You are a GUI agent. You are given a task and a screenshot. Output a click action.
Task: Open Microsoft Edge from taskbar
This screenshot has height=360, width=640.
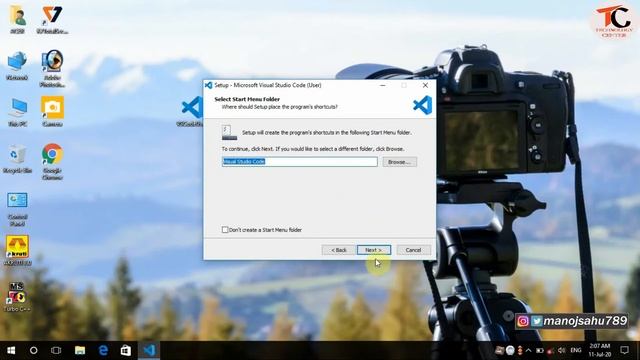coord(103,350)
